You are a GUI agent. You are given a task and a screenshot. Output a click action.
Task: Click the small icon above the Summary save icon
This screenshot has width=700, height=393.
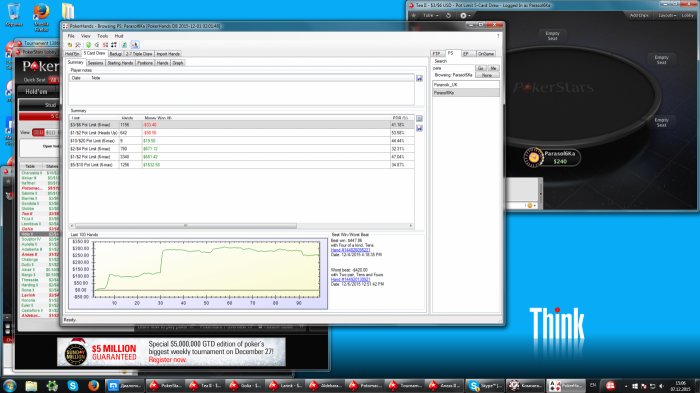pos(419,118)
